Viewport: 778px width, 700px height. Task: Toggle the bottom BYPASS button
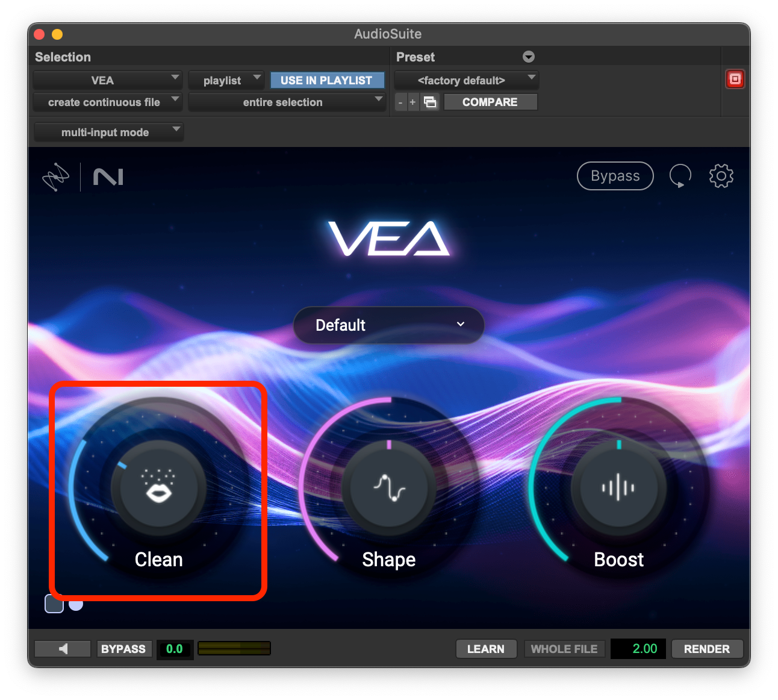(x=123, y=649)
